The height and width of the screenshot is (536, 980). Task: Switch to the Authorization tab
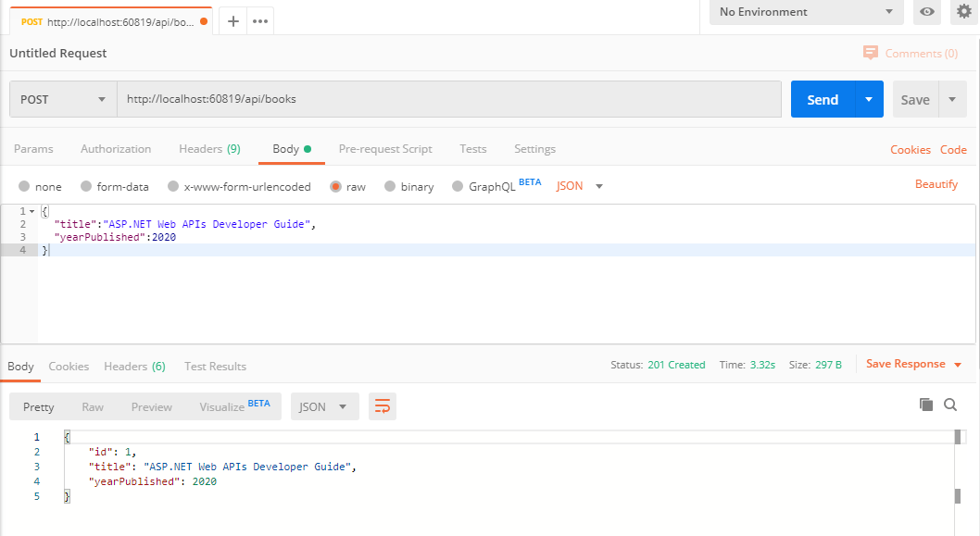116,149
